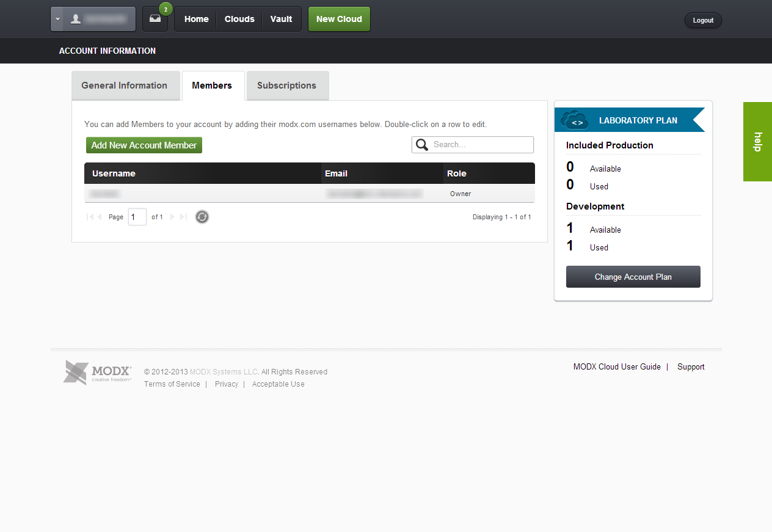The height and width of the screenshot is (532, 772).
Task: Select the Owner member row
Action: [x=310, y=194]
